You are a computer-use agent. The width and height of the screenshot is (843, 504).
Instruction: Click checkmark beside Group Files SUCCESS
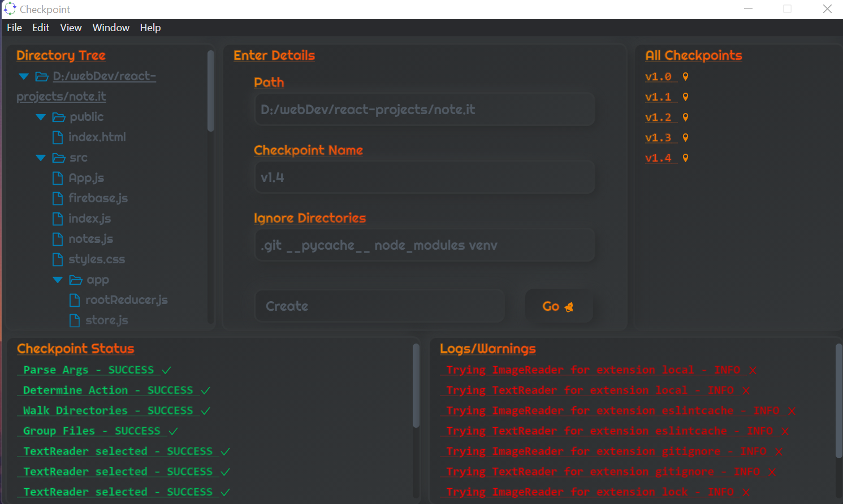click(x=173, y=432)
